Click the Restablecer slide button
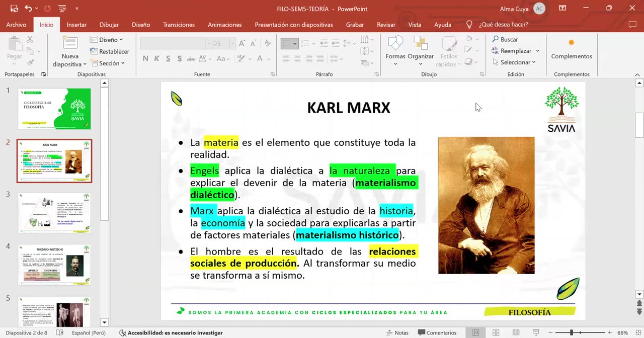644x338 pixels. [110, 51]
